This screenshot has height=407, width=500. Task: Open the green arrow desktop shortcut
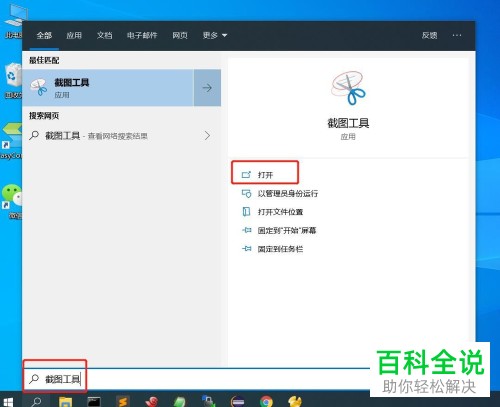click(x=11, y=140)
